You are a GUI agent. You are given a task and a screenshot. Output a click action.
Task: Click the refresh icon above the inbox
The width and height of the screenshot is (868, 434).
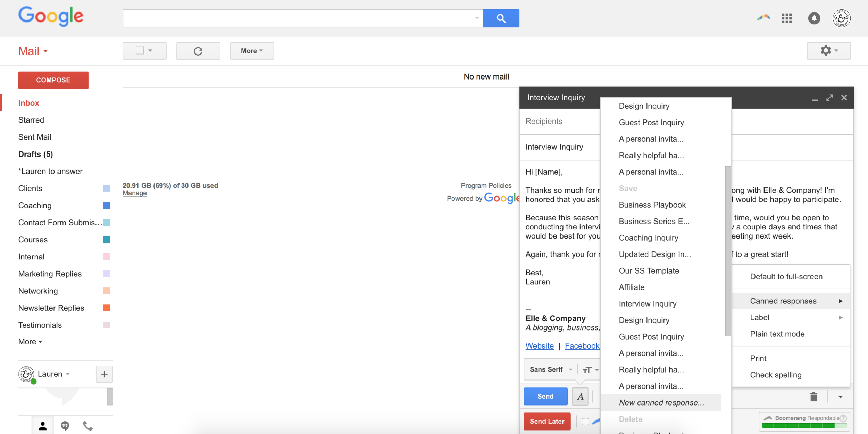198,51
